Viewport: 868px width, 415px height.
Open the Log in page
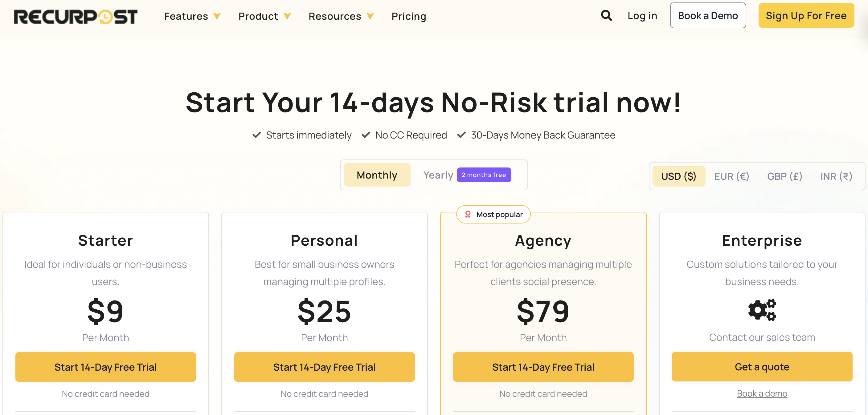(x=642, y=15)
